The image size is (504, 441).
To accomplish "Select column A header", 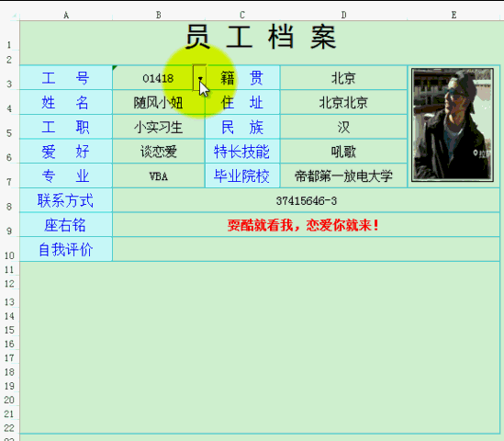I will (x=66, y=15).
